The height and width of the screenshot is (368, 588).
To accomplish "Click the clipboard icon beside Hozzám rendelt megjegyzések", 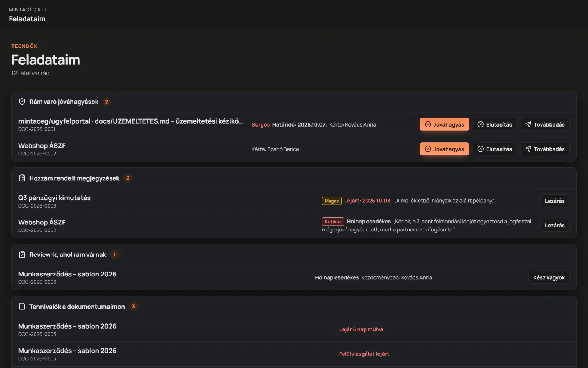I will 22,178.
